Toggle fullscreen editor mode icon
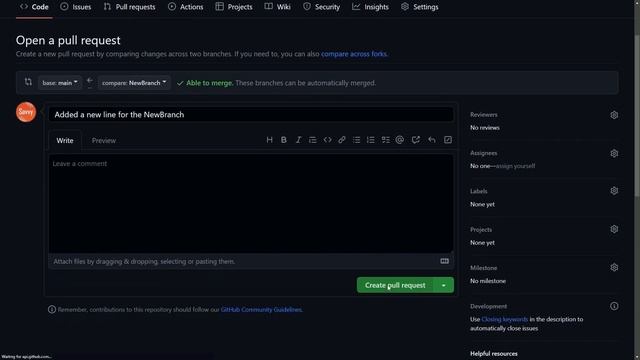The image size is (640, 360). (448, 140)
